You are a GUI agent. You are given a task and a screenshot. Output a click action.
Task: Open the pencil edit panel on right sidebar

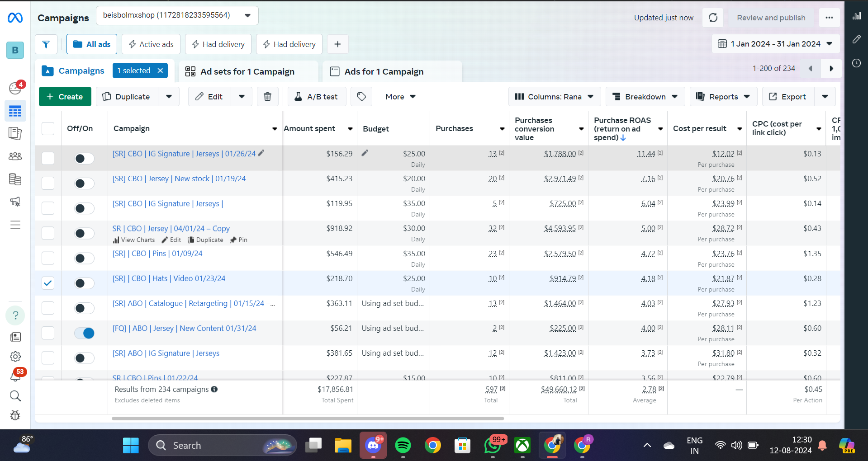[857, 39]
